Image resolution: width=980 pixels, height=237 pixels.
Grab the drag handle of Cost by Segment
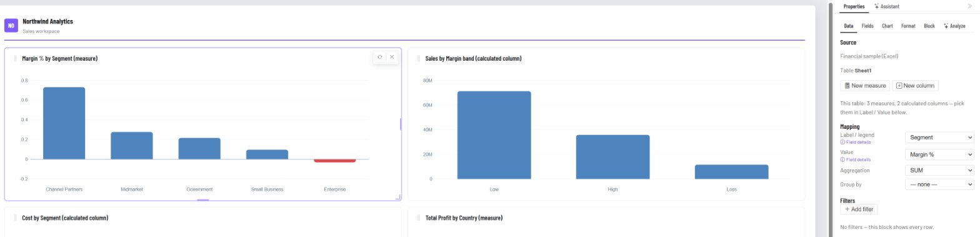click(15, 218)
